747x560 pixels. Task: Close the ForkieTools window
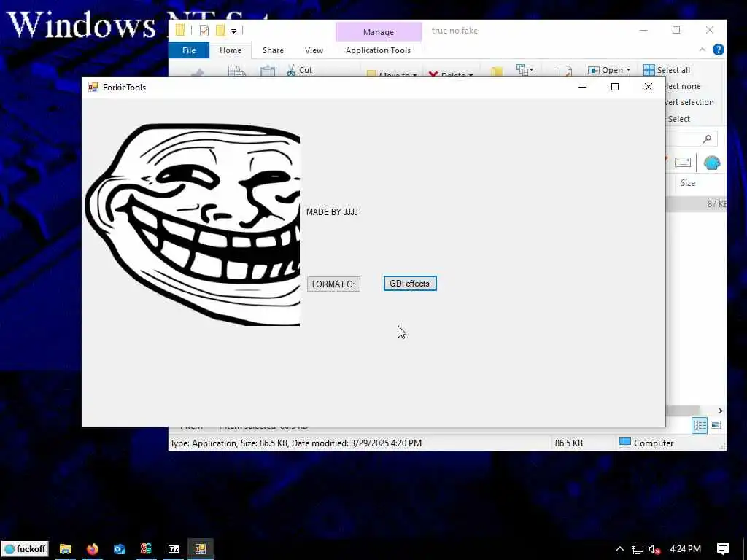coord(649,87)
